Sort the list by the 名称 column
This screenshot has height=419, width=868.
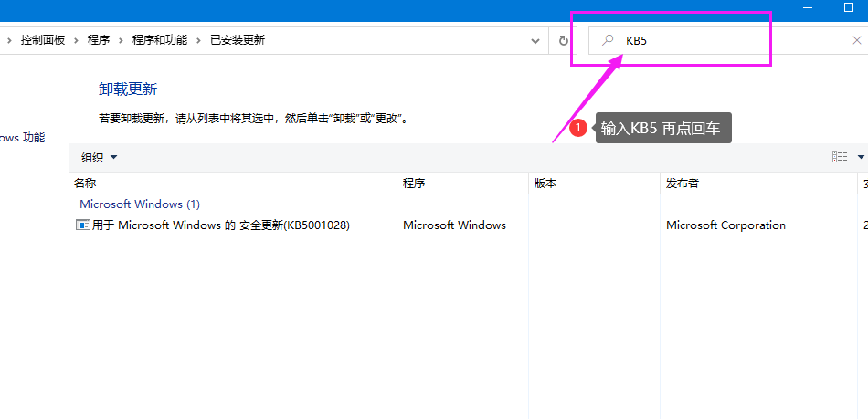(85, 183)
